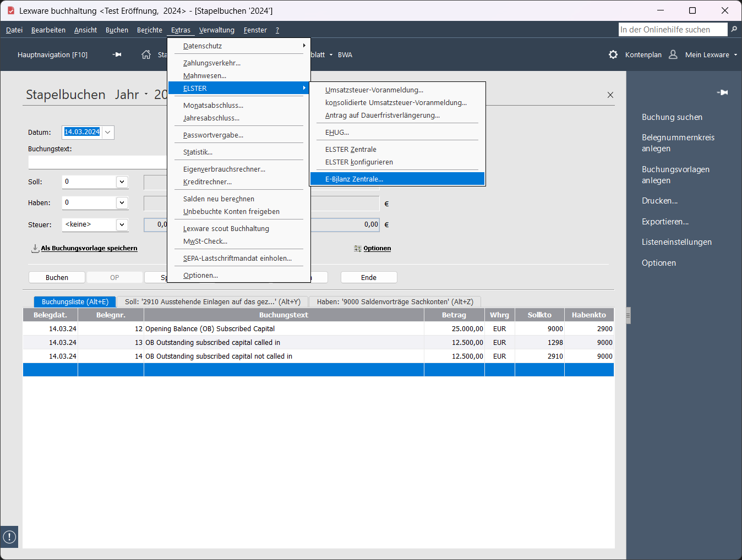Image resolution: width=742 pixels, height=560 pixels.
Task: Click Buchung suchen in the right sidebar
Action: coord(672,117)
